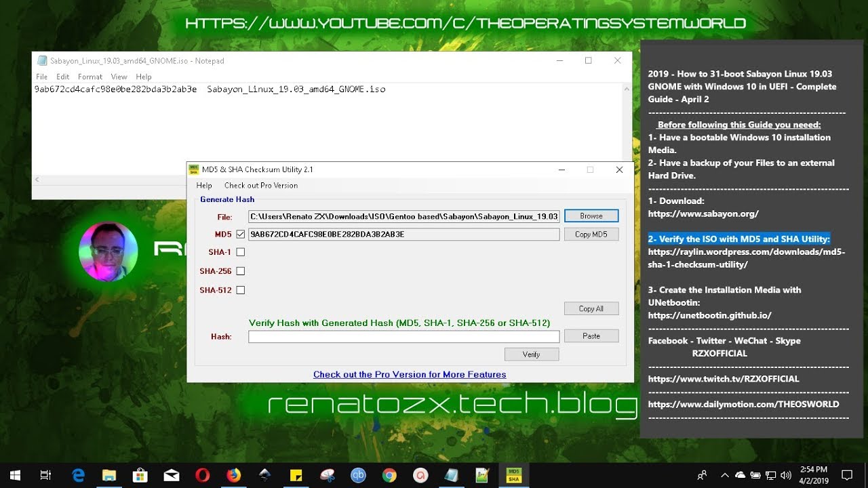Viewport: 868px width, 488px height.
Task: Click MD5 SHA utility title bar icon
Action: [x=194, y=169]
